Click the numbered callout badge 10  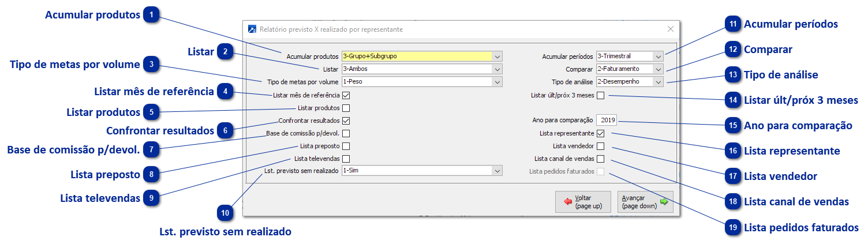click(x=225, y=213)
